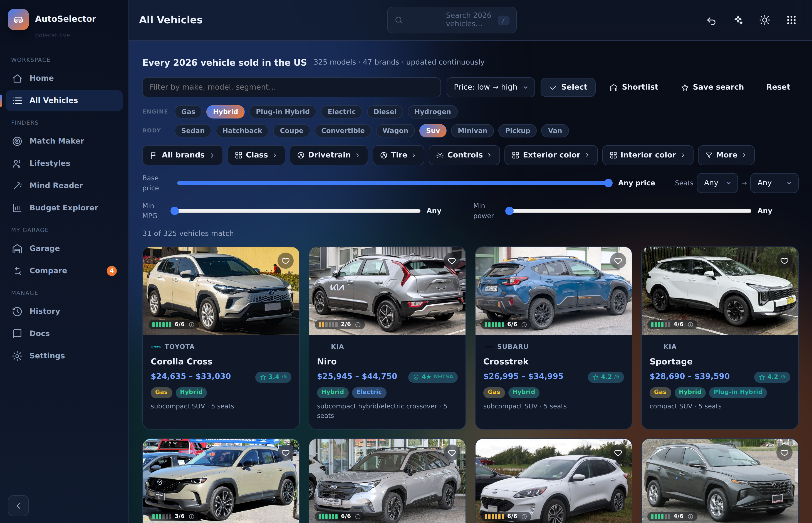
Task: Enable the Sedan body filter chip
Action: pyautogui.click(x=193, y=131)
